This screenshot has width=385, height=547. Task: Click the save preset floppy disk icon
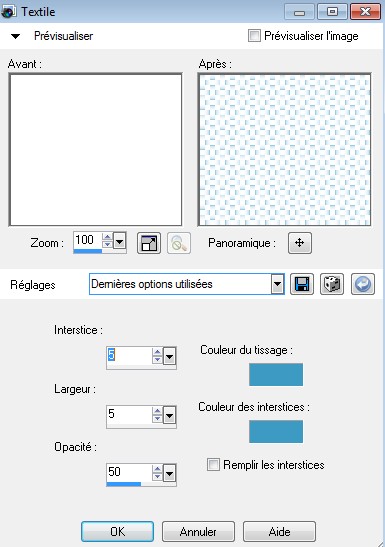(x=302, y=284)
